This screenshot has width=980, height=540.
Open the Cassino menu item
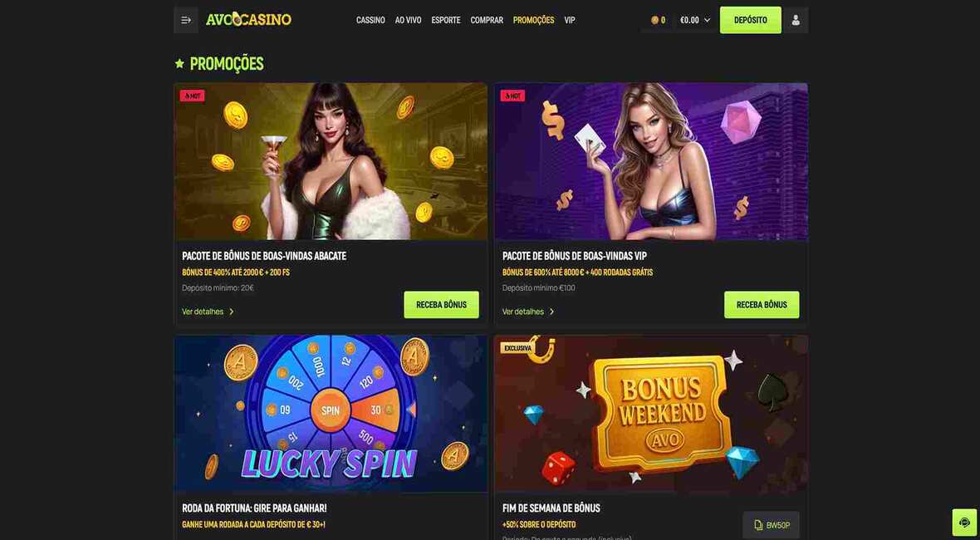point(370,20)
